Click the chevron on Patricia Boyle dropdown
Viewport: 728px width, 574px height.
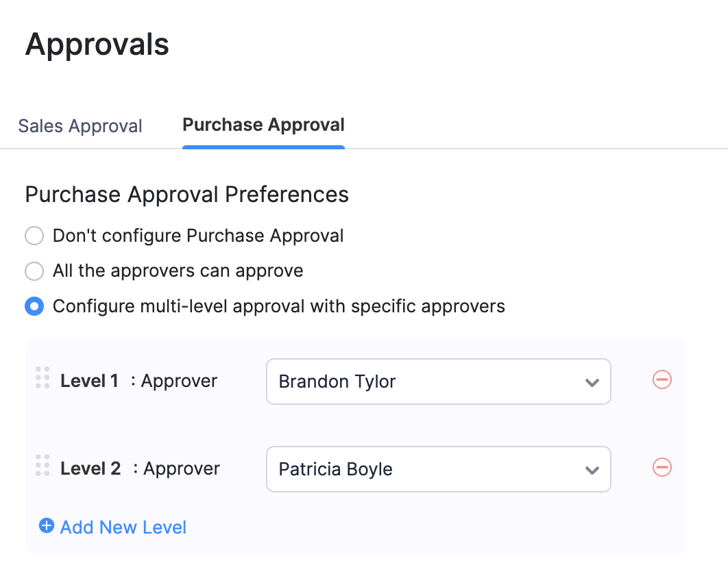[x=592, y=469]
